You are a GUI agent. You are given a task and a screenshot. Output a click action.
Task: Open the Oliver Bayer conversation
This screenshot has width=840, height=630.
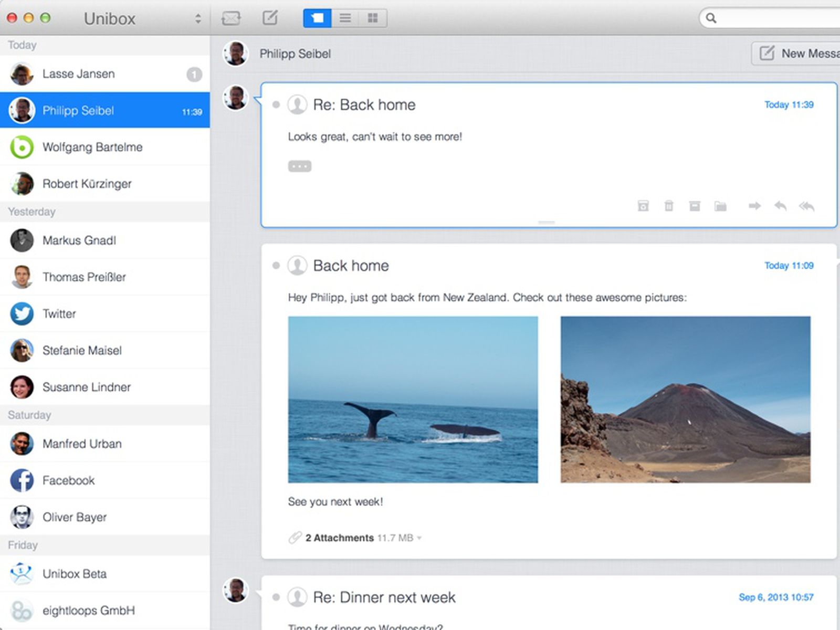click(105, 518)
